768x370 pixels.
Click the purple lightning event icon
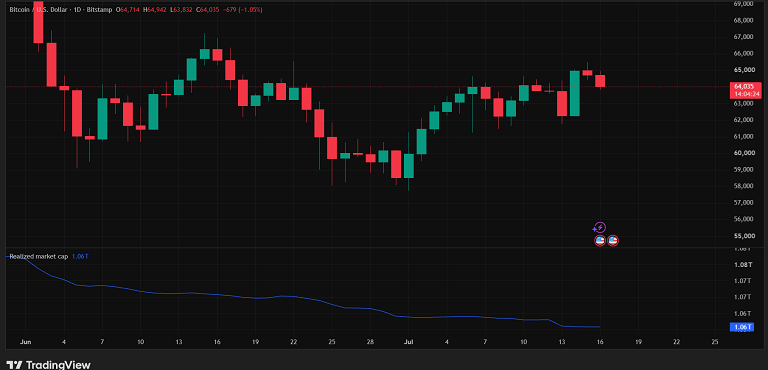click(600, 227)
